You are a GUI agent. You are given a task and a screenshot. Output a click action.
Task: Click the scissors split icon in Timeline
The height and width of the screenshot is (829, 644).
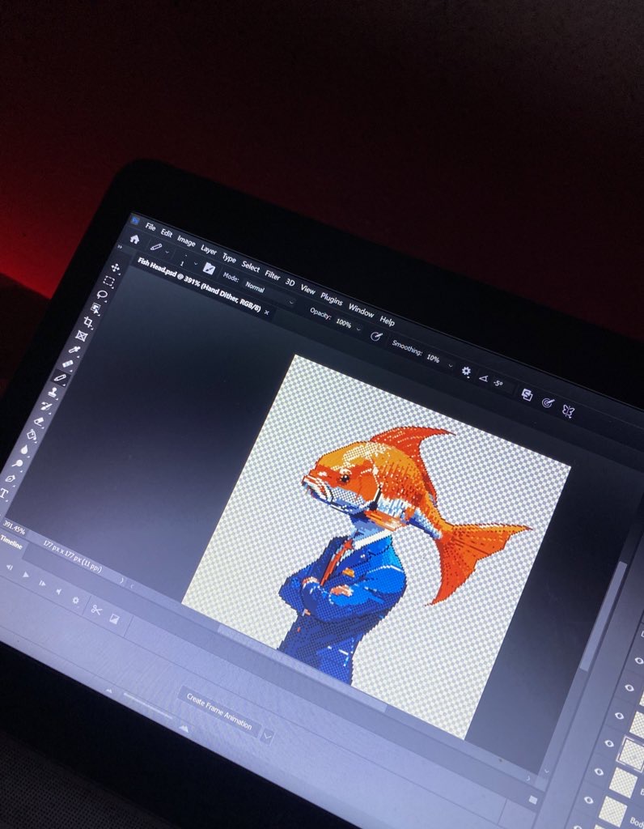click(x=95, y=610)
